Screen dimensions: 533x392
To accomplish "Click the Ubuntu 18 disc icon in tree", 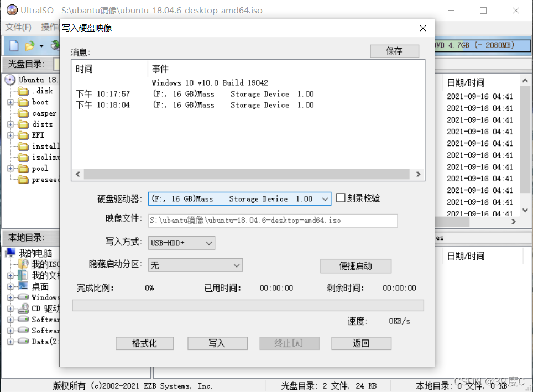I will click(x=10, y=80).
